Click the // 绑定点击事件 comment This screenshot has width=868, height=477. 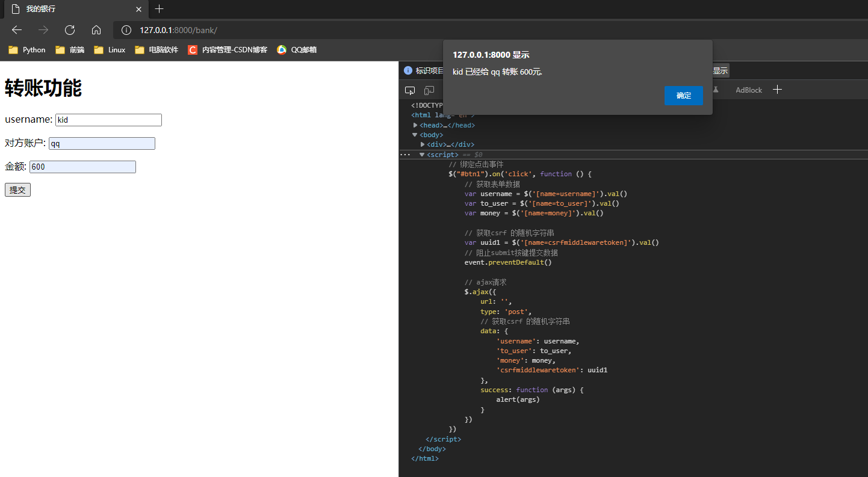coord(476,164)
